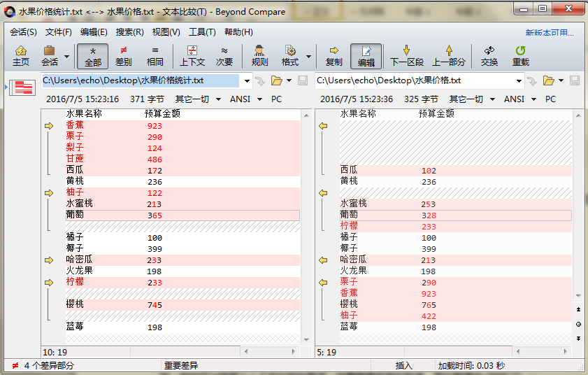Expand the left file path dropdown
This screenshot has height=375, width=588.
(x=247, y=81)
